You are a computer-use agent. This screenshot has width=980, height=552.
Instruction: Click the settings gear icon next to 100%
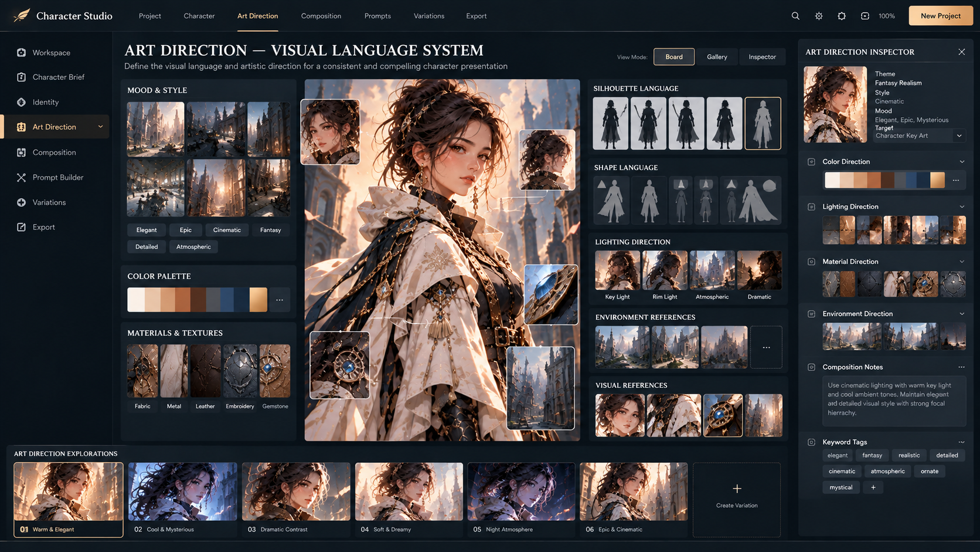coord(842,16)
